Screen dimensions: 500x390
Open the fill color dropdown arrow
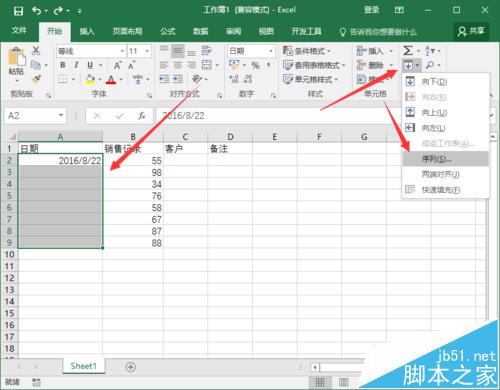(100, 79)
